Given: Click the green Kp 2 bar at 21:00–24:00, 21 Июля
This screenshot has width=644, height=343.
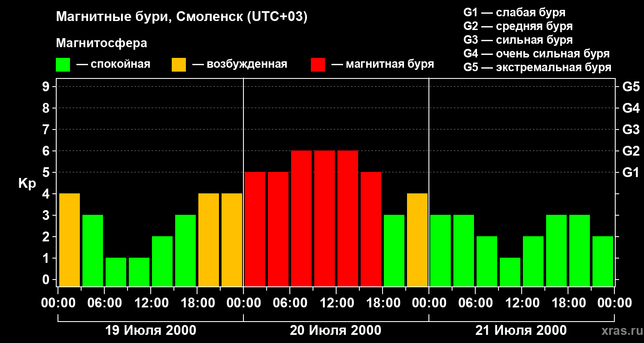Looking at the screenshot, I should point(603,261).
